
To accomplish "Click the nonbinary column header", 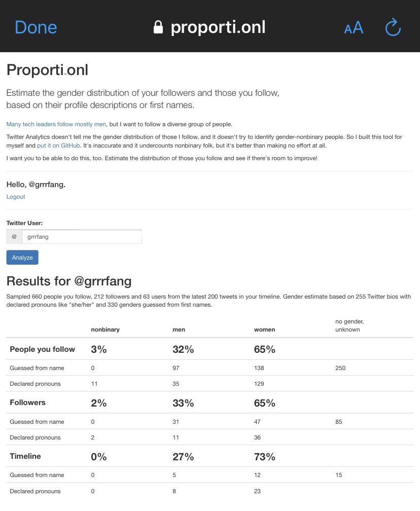I will click(106, 330).
